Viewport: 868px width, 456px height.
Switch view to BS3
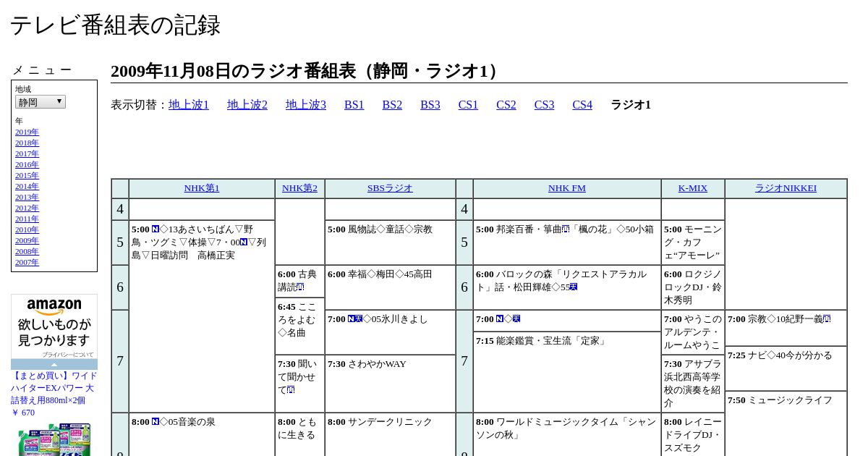(430, 105)
